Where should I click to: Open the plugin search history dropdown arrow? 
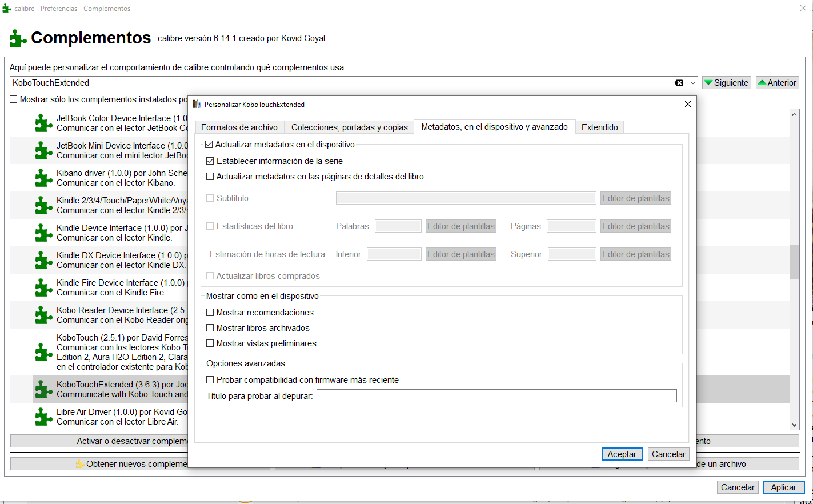pos(692,83)
